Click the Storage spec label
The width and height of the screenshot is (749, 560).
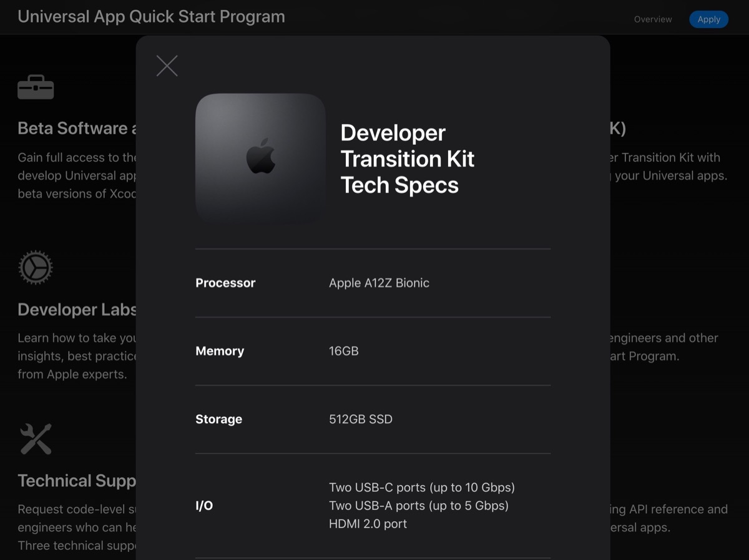(218, 419)
